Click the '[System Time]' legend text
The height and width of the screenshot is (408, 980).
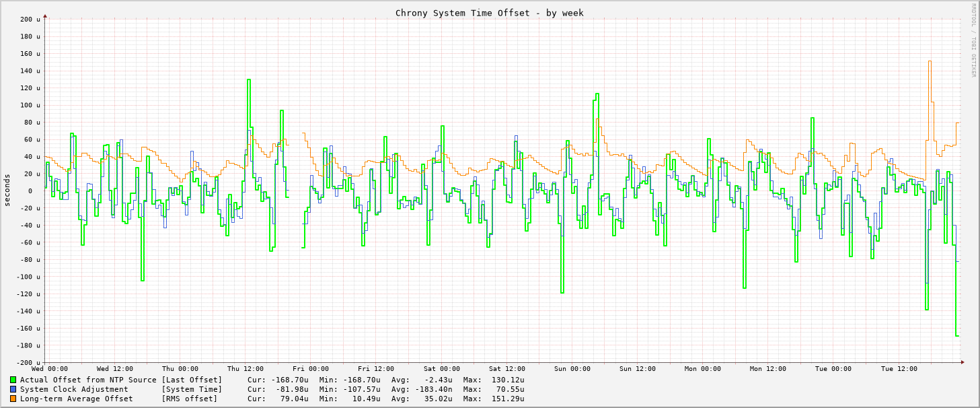click(192, 389)
